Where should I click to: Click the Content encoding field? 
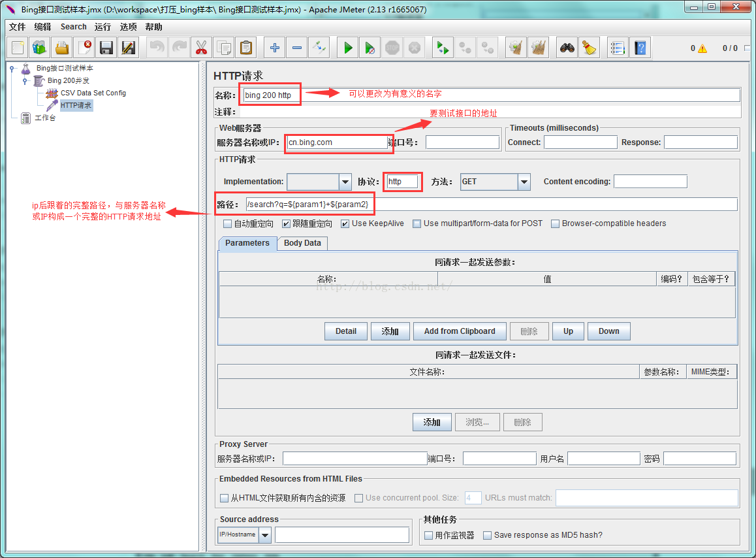(x=650, y=182)
